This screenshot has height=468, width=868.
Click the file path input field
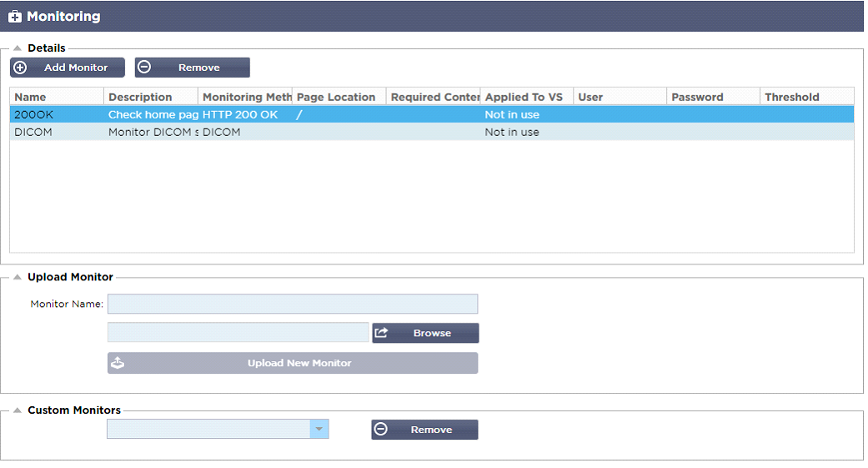click(238, 333)
